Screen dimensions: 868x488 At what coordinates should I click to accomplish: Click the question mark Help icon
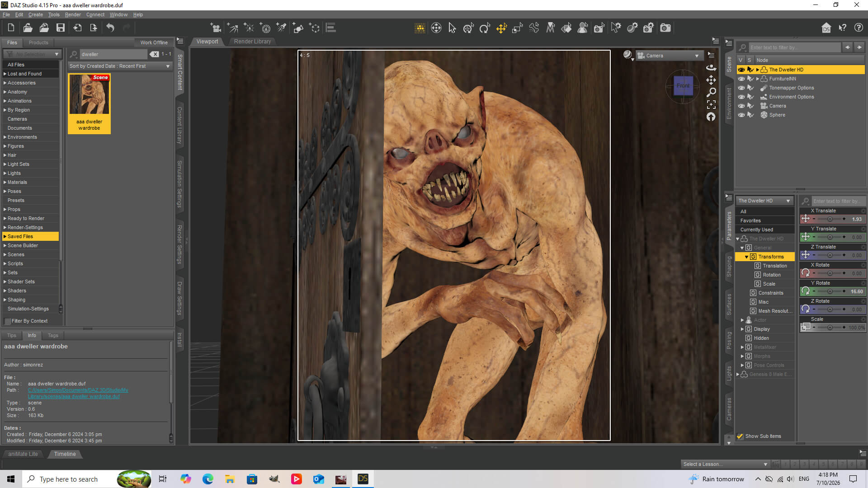859,28
